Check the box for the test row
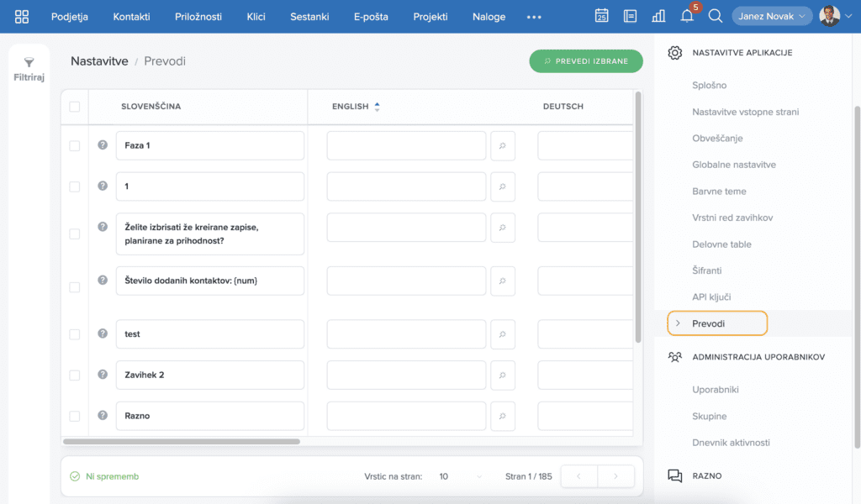This screenshot has width=861, height=504. point(75,334)
